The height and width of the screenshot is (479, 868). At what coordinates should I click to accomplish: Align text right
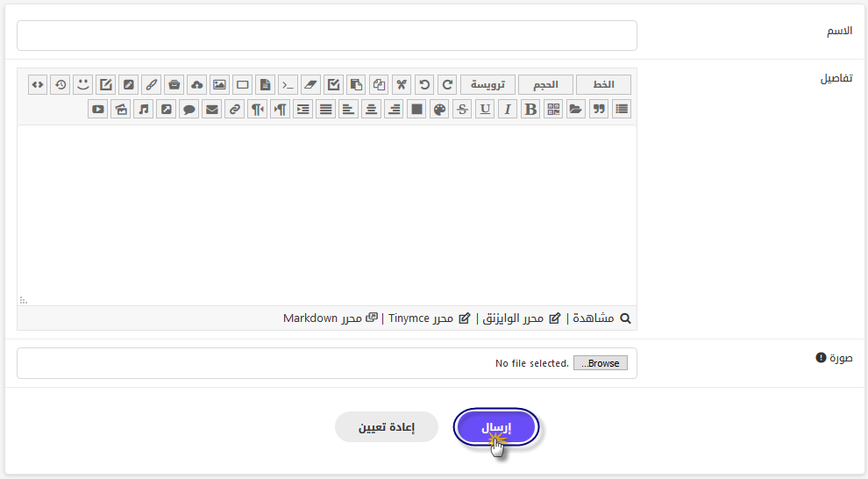pyautogui.click(x=394, y=109)
